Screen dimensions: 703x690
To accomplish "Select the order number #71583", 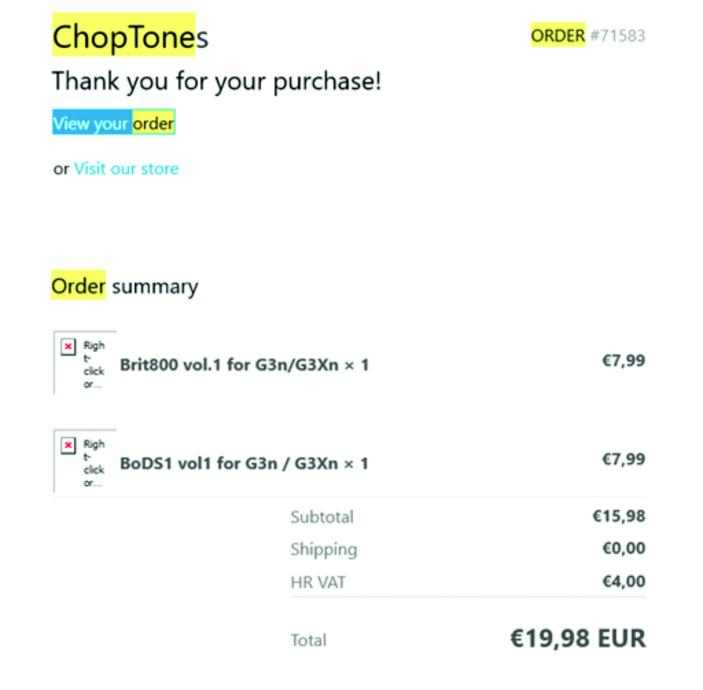I will click(x=617, y=36).
